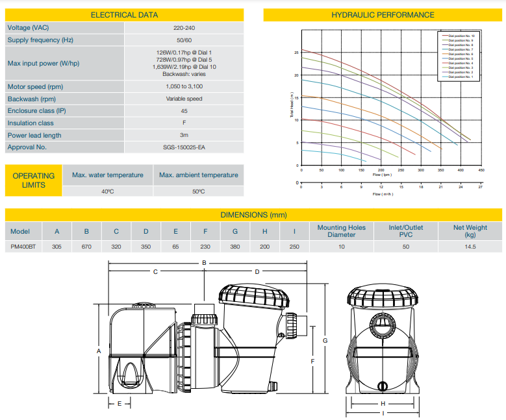Click the Motor speed (rpm) row label
506x420 pixels.
click(35, 86)
